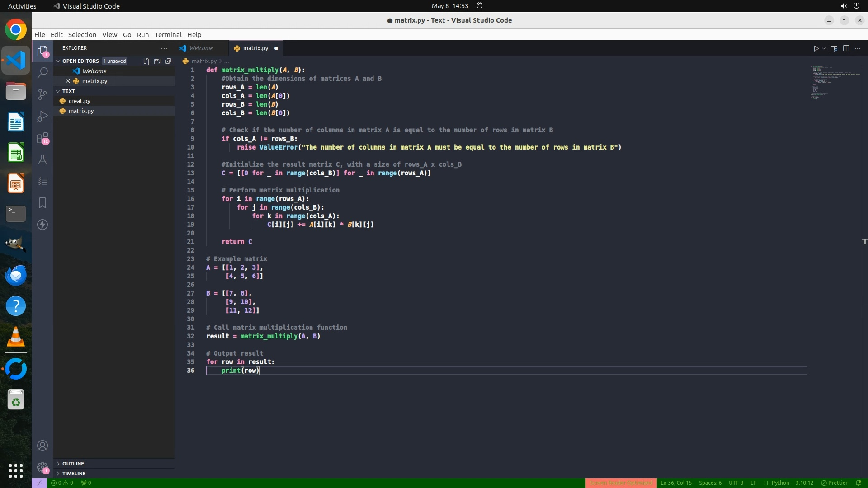This screenshot has width=868, height=488.
Task: Collapse the Open Editors section
Action: coord(58,61)
